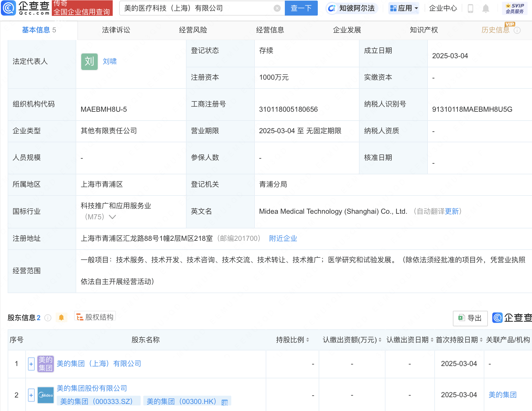This screenshot has height=411, width=532.
Task: Click the info icon next to 历史信息
Action: click(517, 30)
